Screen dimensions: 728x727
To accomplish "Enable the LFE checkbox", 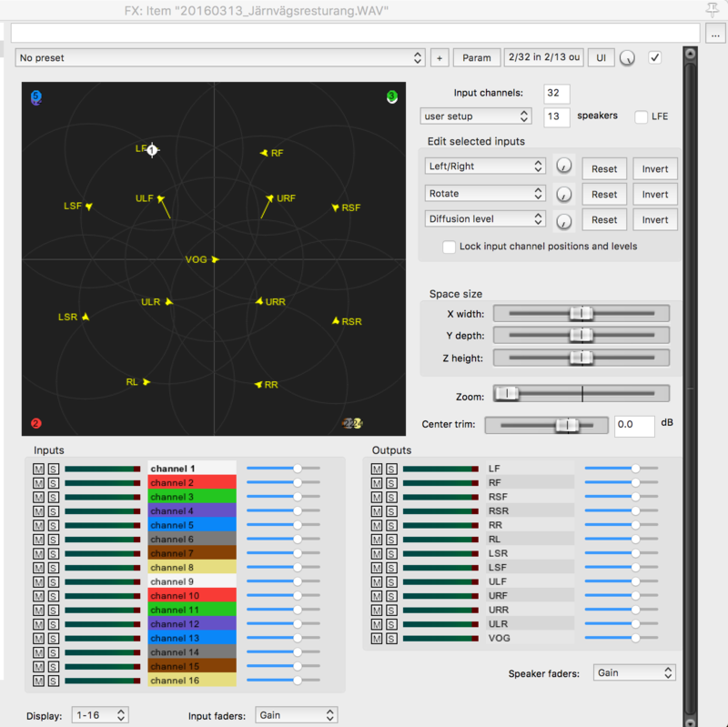I will pyautogui.click(x=642, y=116).
